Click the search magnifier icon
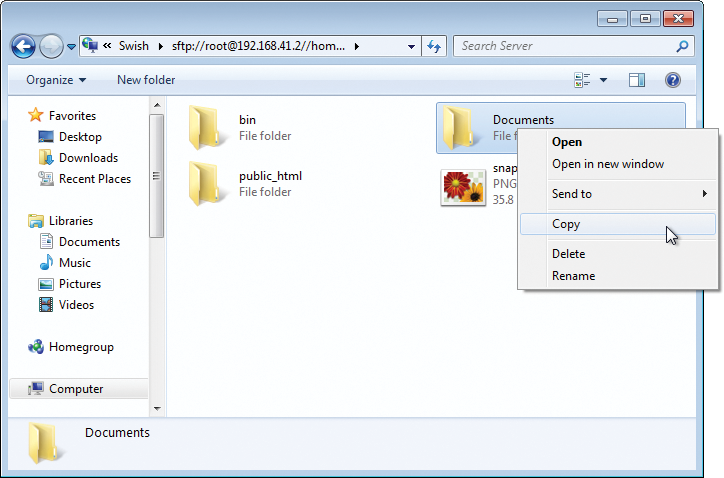 pyautogui.click(x=682, y=46)
